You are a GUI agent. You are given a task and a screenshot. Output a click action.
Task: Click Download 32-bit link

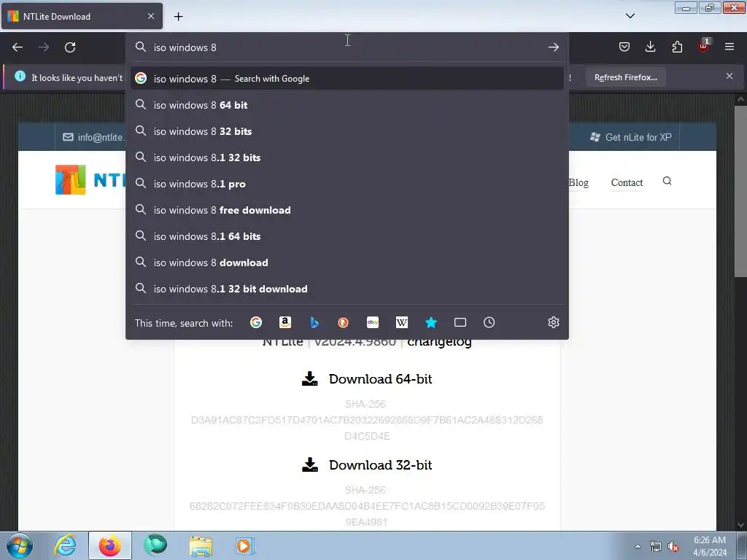(367, 464)
